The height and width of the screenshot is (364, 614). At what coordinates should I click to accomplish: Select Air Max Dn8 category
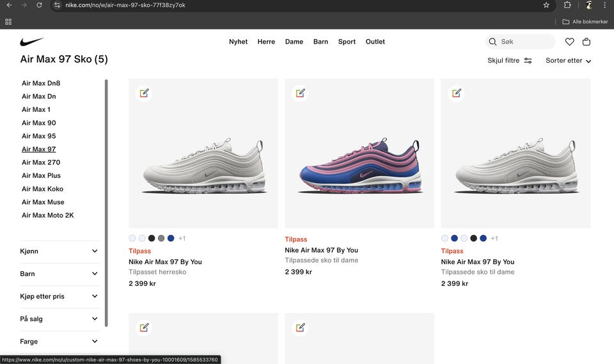[41, 83]
